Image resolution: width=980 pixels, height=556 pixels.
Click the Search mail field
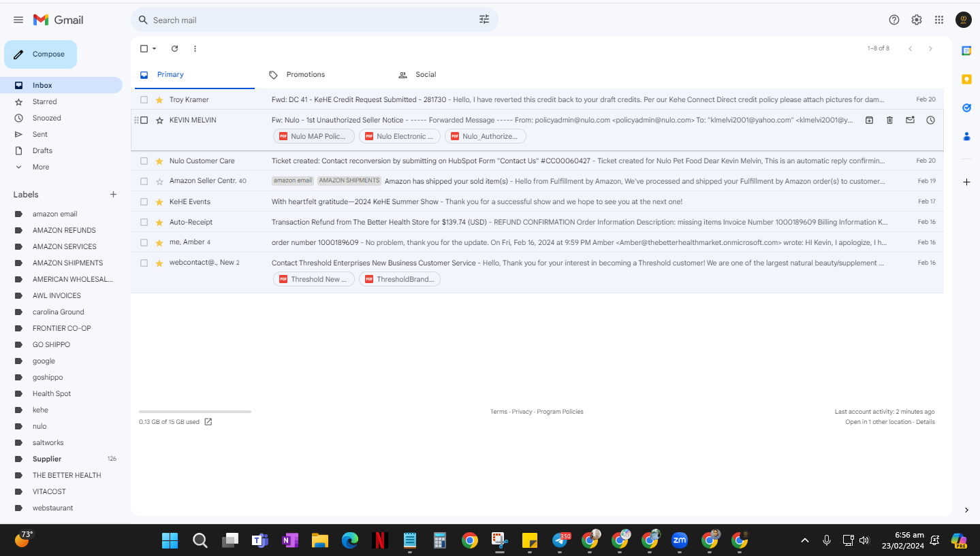click(x=313, y=20)
